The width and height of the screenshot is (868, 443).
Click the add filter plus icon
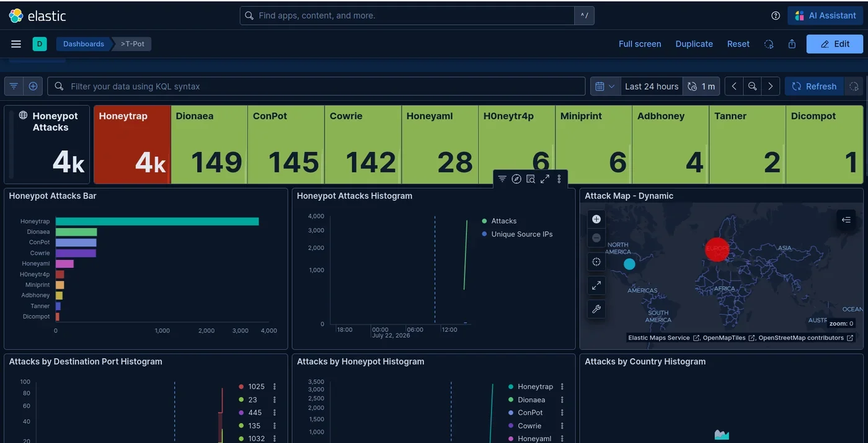pos(33,86)
